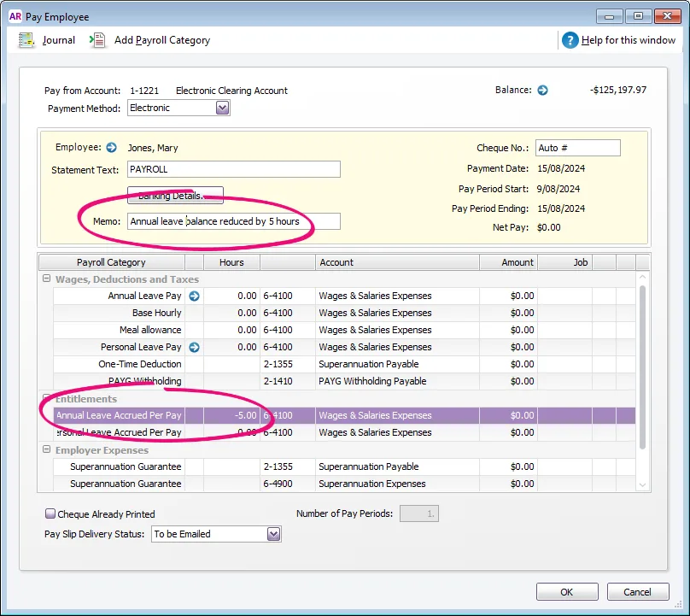690x616 pixels.
Task: Enable the Cheque Already Printed checkbox
Action: (49, 513)
